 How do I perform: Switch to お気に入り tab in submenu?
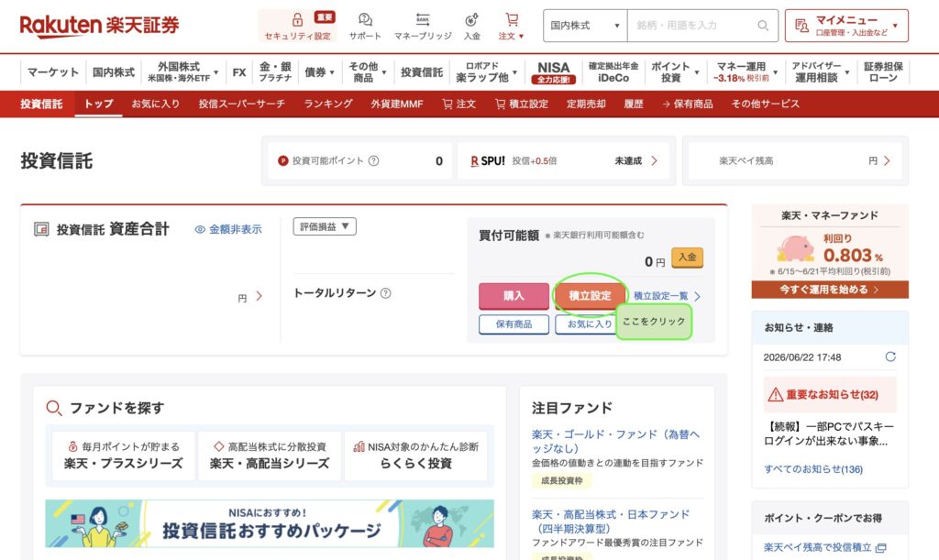point(156,104)
